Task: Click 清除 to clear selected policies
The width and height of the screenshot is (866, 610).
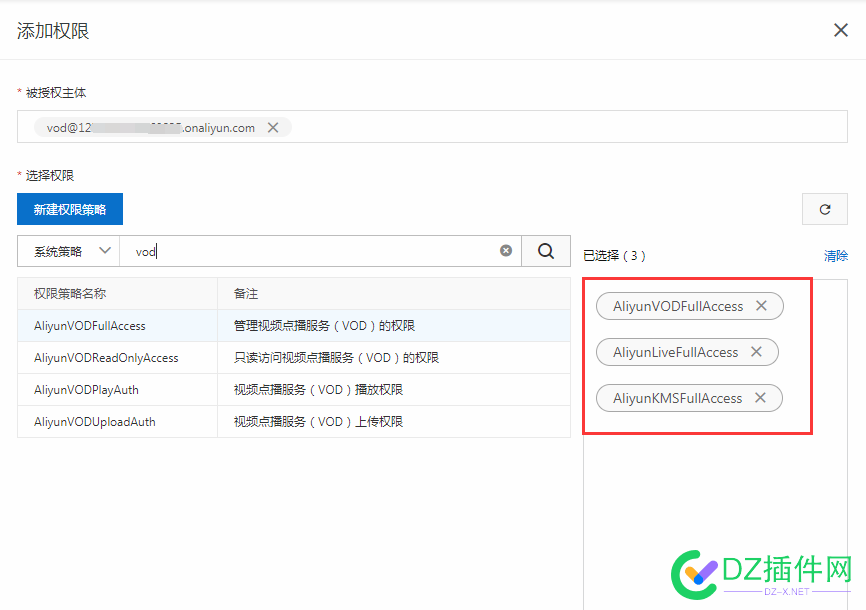Action: click(836, 256)
